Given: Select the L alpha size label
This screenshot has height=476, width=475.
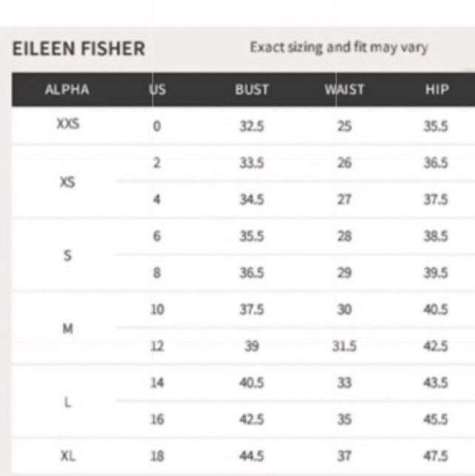Looking at the screenshot, I should [68, 403].
